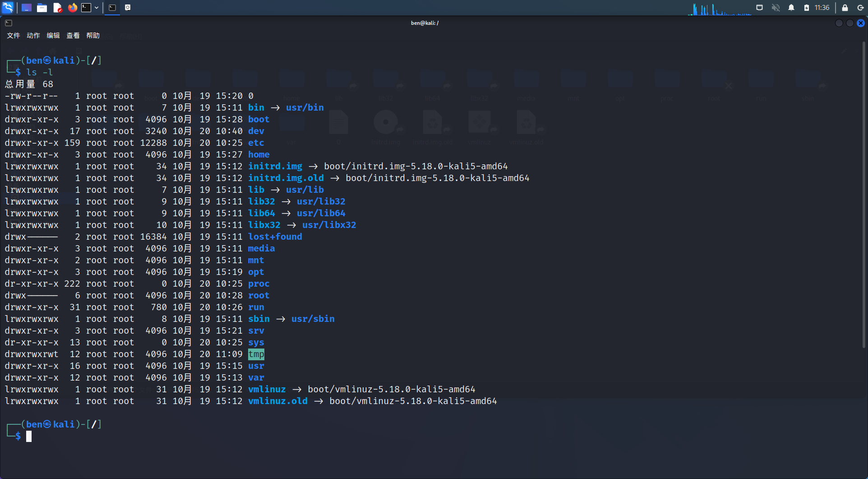This screenshot has height=479, width=868.
Task: Maximize the ben@kali terminal window
Action: pyautogui.click(x=850, y=23)
